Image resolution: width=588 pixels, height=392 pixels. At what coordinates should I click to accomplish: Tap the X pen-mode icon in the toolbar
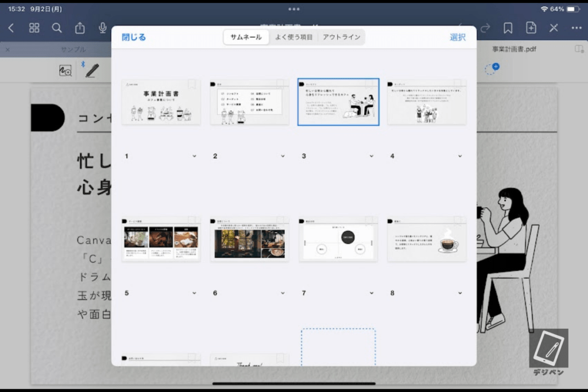554,28
